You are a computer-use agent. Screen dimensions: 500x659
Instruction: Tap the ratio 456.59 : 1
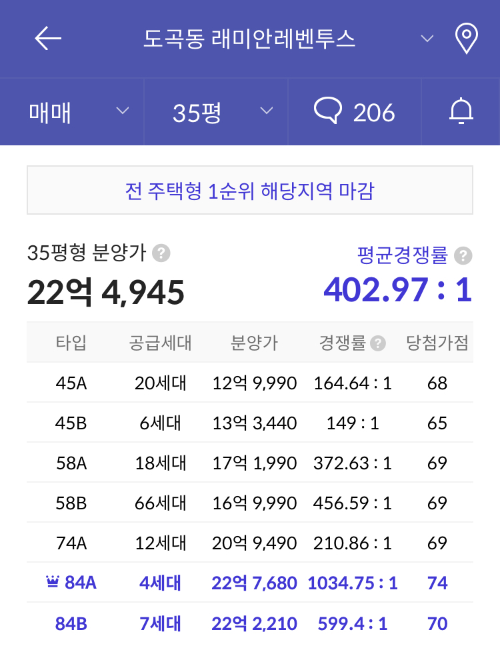click(x=353, y=503)
